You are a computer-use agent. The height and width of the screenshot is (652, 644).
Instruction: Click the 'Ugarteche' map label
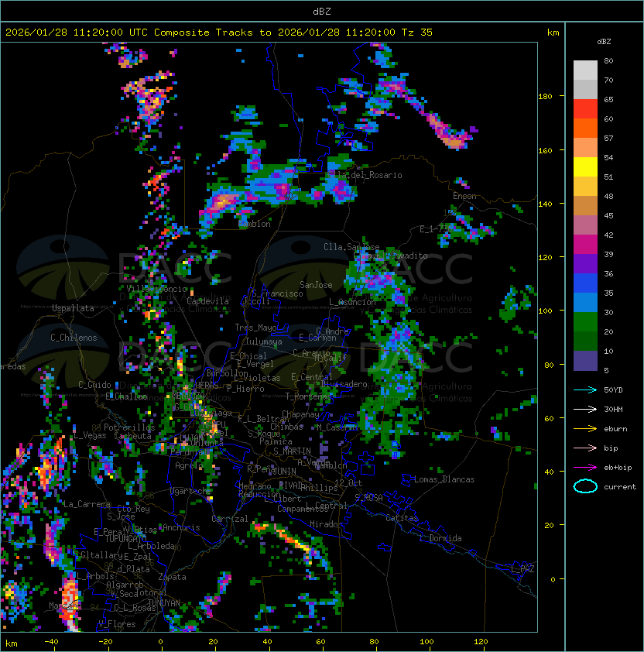[x=190, y=491]
